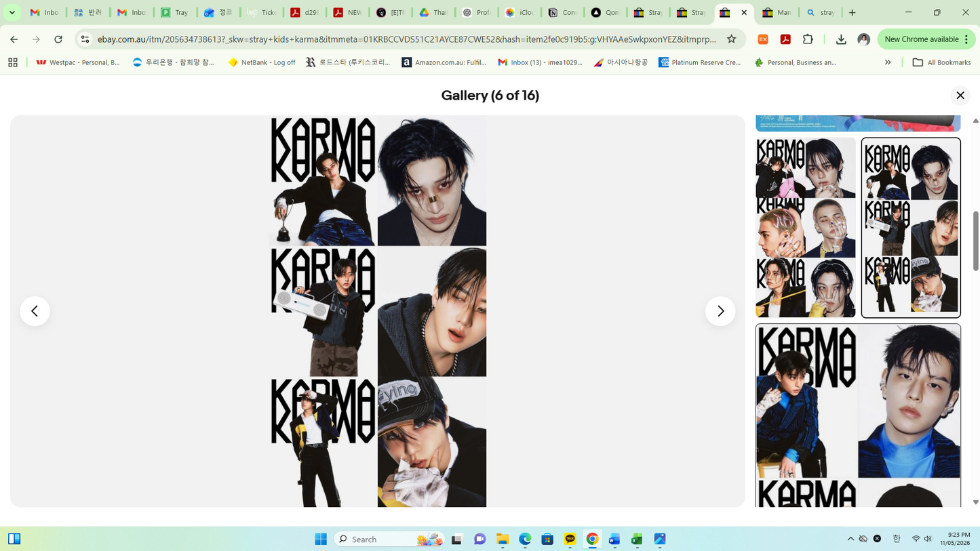Open the Windows widgets panel icon
This screenshot has height=551, width=980.
(14, 539)
